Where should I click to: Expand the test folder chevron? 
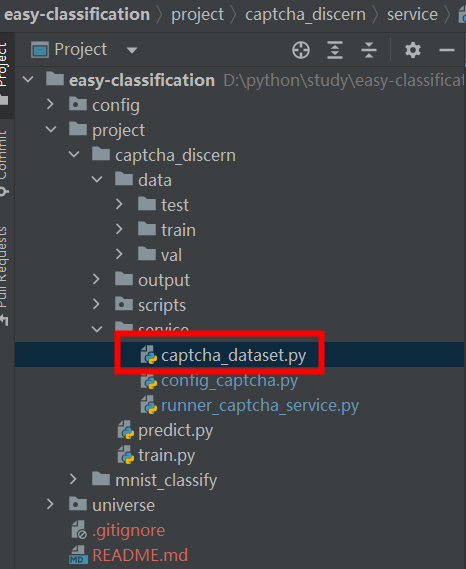point(119,204)
